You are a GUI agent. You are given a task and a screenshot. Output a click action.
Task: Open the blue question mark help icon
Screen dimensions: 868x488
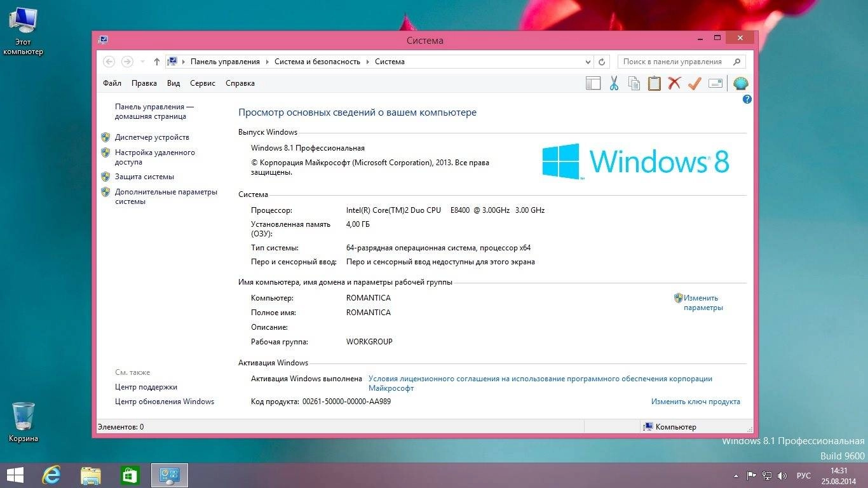point(747,99)
